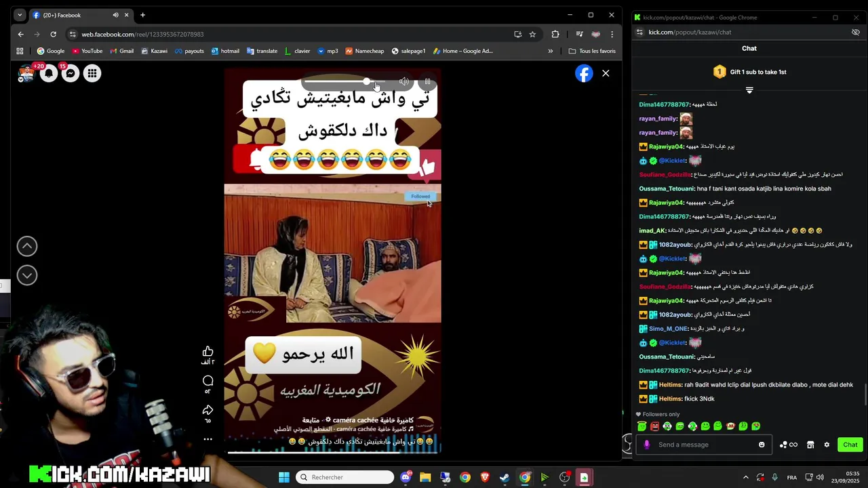Open the hotmail bookmark
This screenshot has height=488, width=868.
[x=225, y=51]
